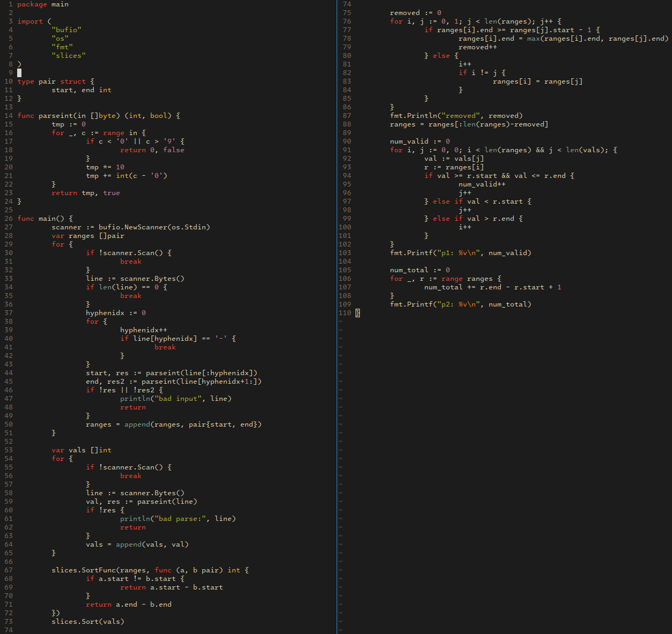Click the 'vals = append(vals, val)' line
The width and height of the screenshot is (672, 634).
point(137,545)
